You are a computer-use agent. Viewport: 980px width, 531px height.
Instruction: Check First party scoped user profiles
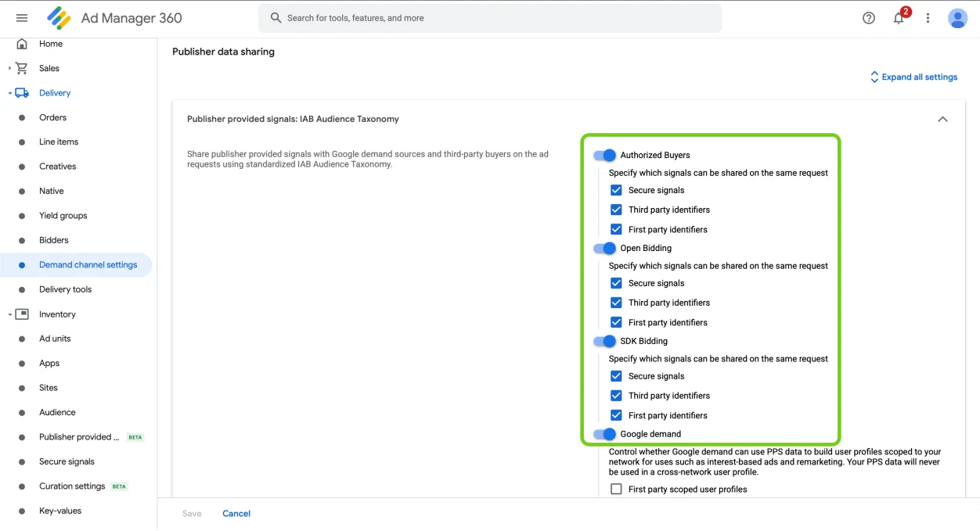[616, 490]
